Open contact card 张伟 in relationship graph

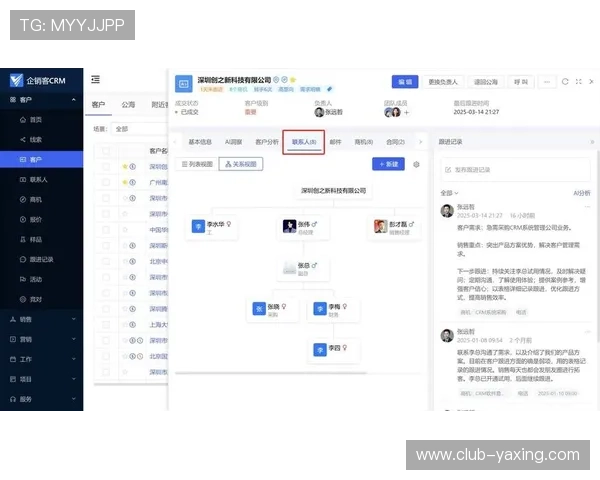click(x=303, y=227)
